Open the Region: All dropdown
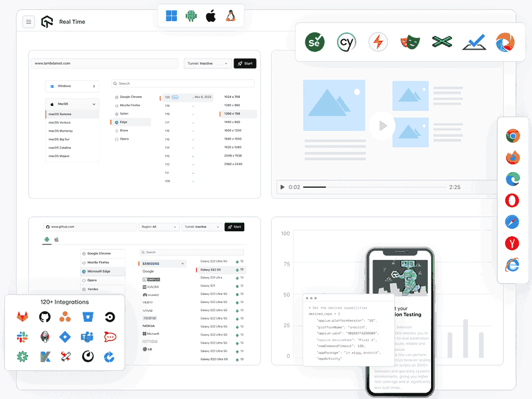Image resolution: width=532 pixels, height=399 pixels. click(x=159, y=227)
